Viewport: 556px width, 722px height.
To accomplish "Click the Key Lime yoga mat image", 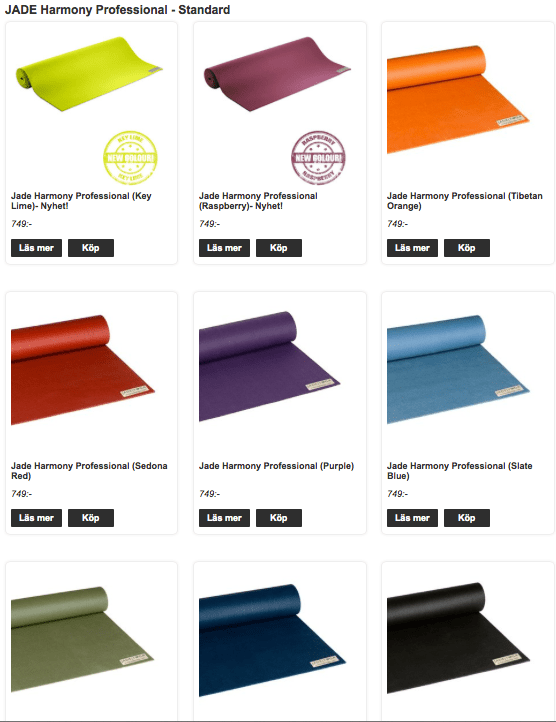I will coord(89,74).
